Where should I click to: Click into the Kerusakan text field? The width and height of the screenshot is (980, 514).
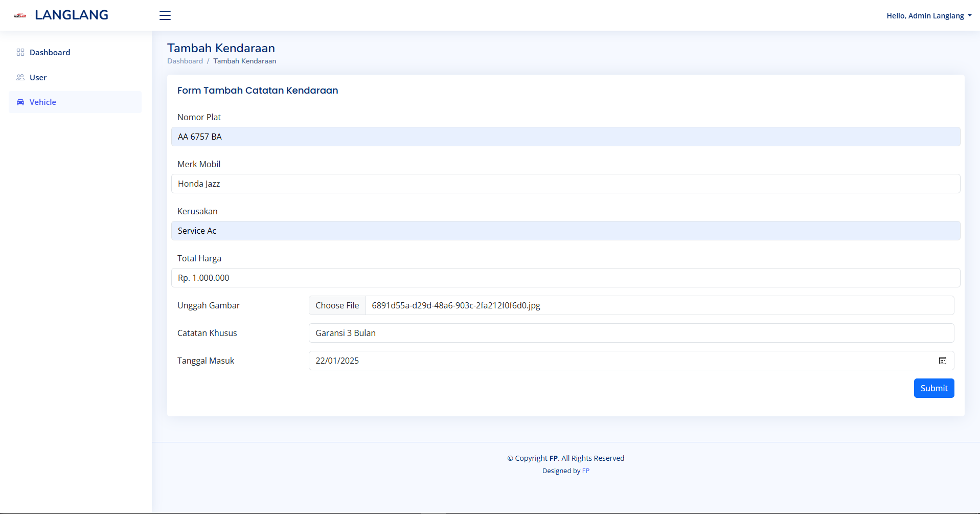coord(565,231)
